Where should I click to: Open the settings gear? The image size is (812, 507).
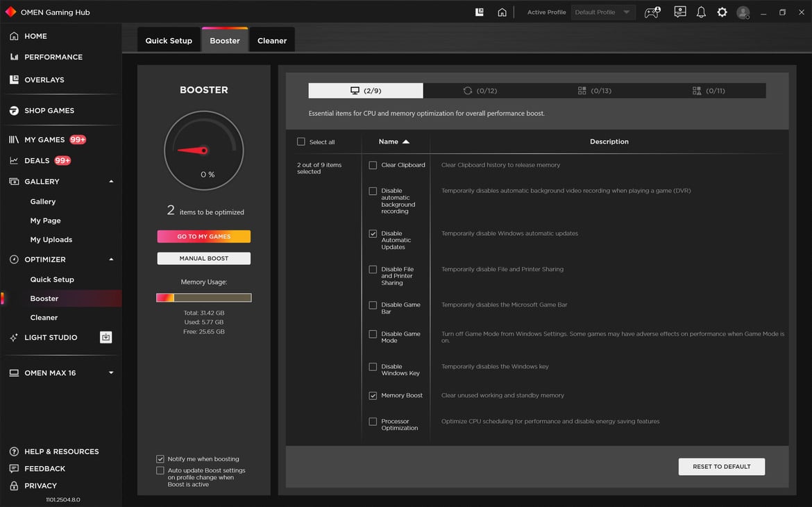pyautogui.click(x=722, y=12)
